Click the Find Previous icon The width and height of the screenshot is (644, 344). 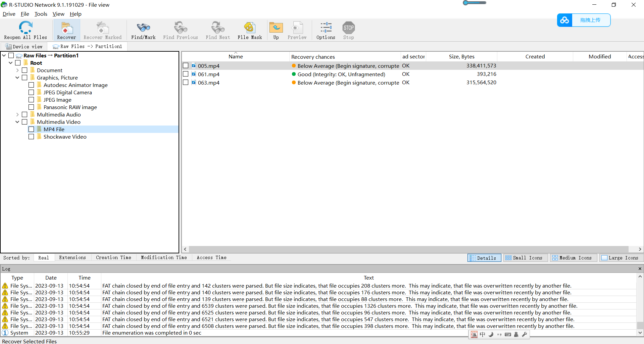181,27
